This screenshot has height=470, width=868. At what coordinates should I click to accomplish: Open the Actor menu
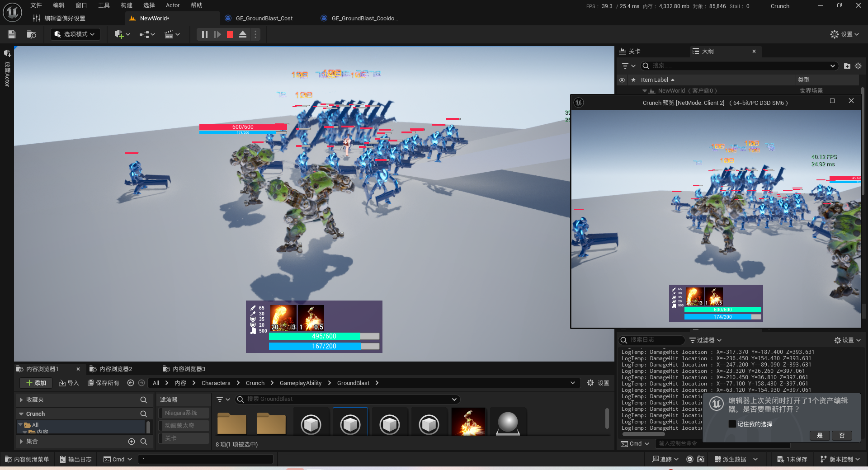(173, 5)
